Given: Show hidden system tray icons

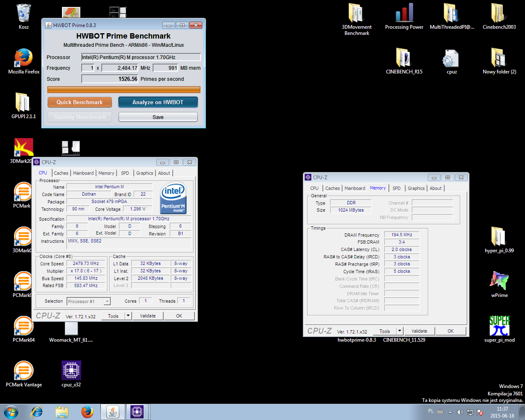Looking at the screenshot, I should [450, 412].
